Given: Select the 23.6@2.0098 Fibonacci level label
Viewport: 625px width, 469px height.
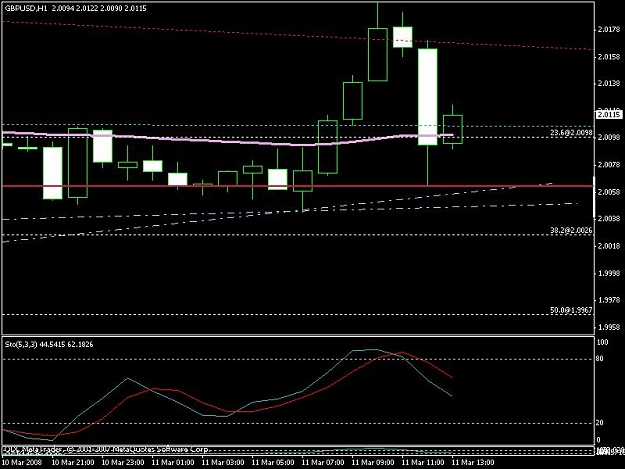Looking at the screenshot, I should pyautogui.click(x=571, y=133).
